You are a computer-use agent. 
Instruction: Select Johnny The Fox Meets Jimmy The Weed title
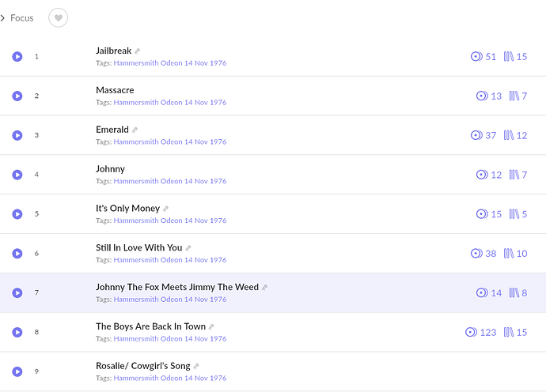[177, 287]
